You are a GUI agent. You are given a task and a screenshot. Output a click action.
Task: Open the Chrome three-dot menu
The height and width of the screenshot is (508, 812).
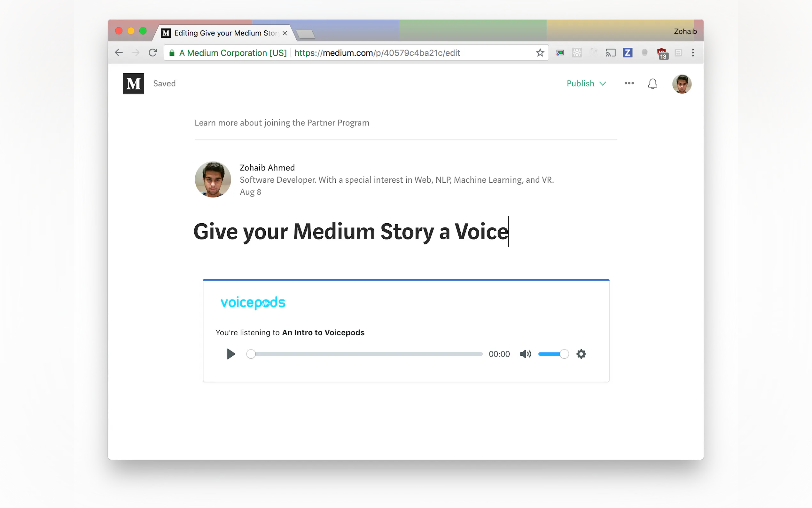point(692,53)
